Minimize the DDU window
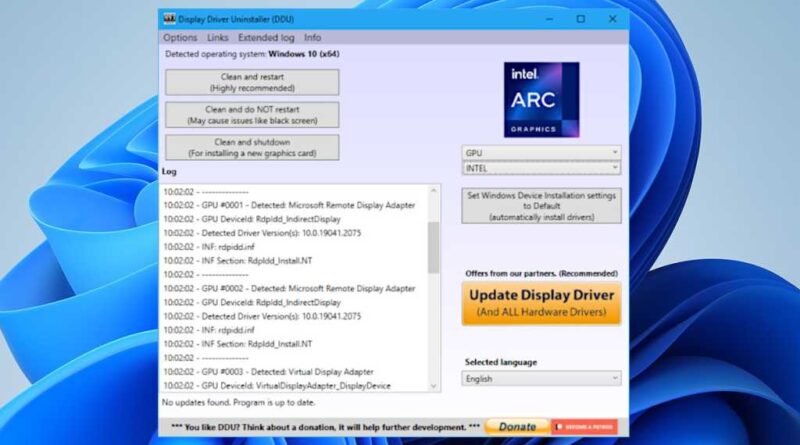Image resolution: width=800 pixels, height=445 pixels. 549,19
